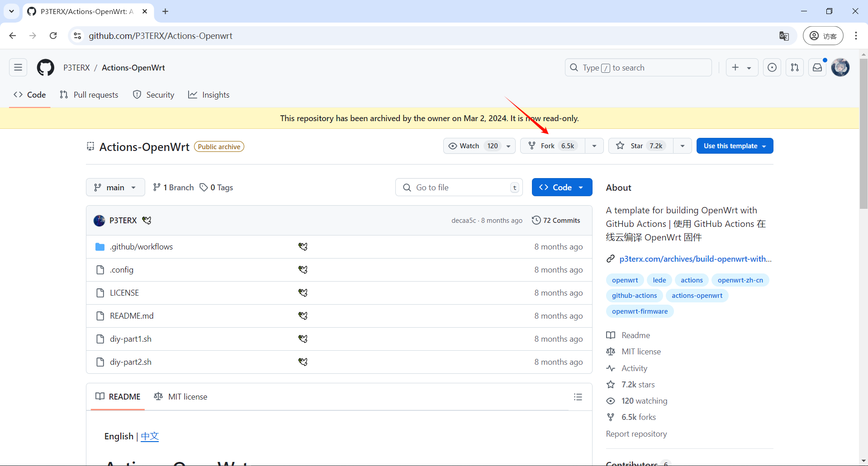Open the README outline icon
The height and width of the screenshot is (466, 868).
pyautogui.click(x=578, y=397)
